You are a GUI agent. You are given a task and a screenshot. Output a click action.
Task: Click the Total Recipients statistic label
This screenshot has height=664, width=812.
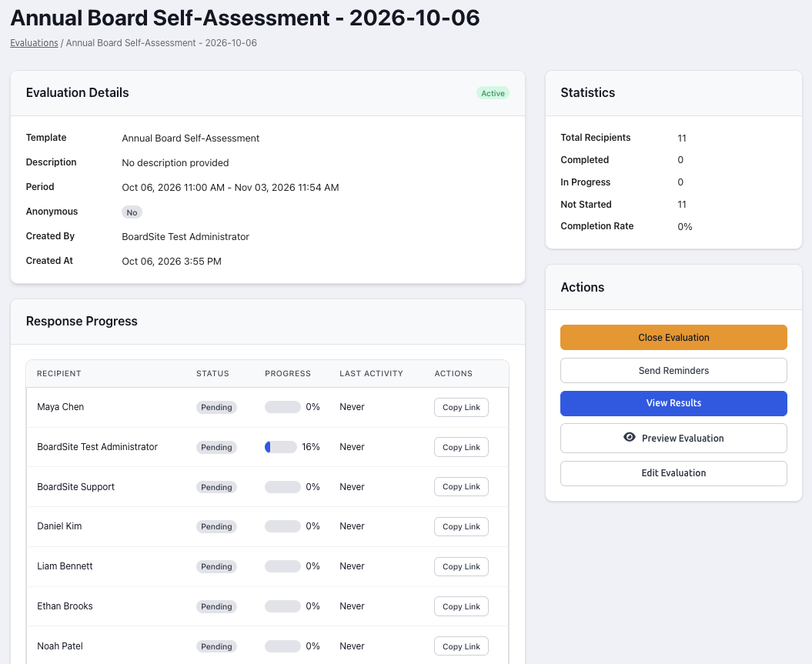point(596,138)
